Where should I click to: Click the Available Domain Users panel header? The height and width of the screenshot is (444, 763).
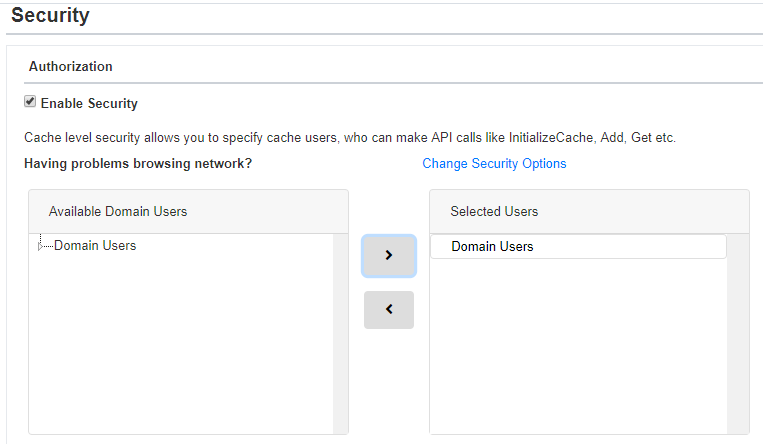[x=188, y=211]
